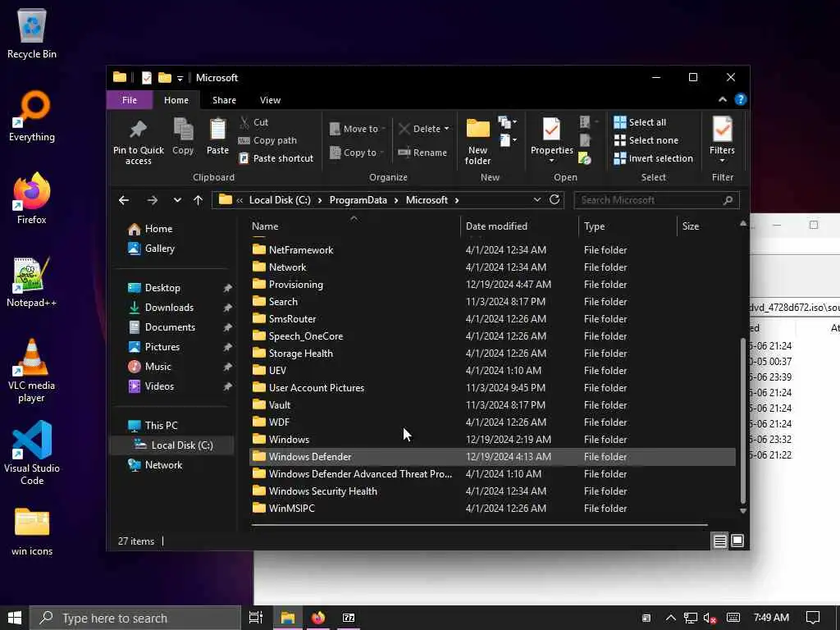Go up one folder level
The height and width of the screenshot is (630, 840).
198,200
